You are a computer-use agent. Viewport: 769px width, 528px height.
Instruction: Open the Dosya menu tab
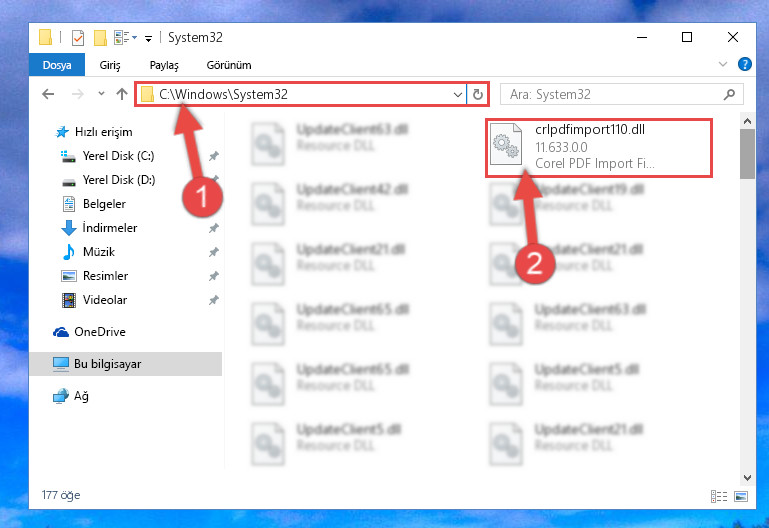(57, 65)
